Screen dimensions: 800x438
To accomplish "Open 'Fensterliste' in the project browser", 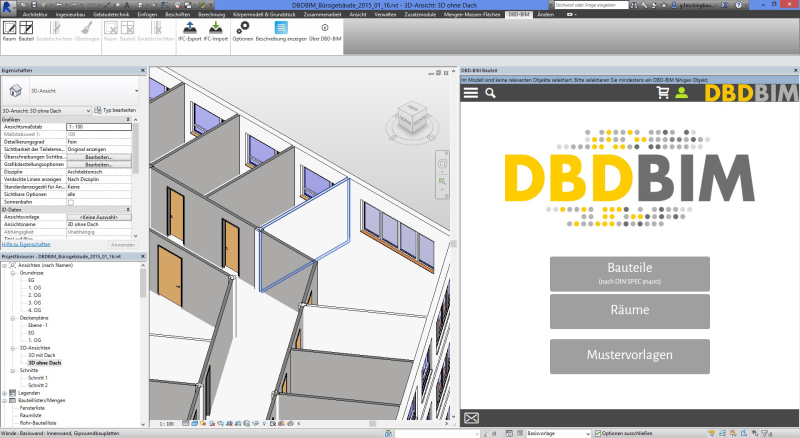I will (x=32, y=408).
